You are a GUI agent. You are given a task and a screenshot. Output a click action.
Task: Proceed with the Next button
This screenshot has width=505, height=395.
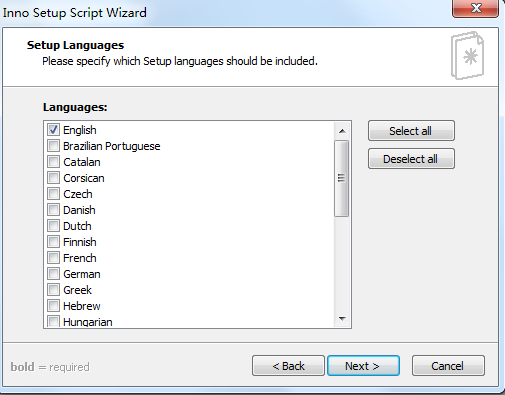pyautogui.click(x=363, y=366)
